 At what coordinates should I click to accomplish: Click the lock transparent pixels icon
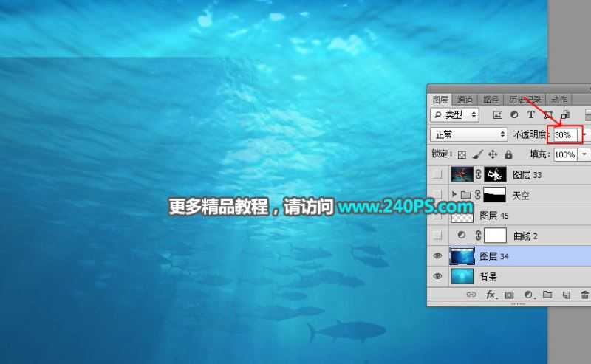462,154
